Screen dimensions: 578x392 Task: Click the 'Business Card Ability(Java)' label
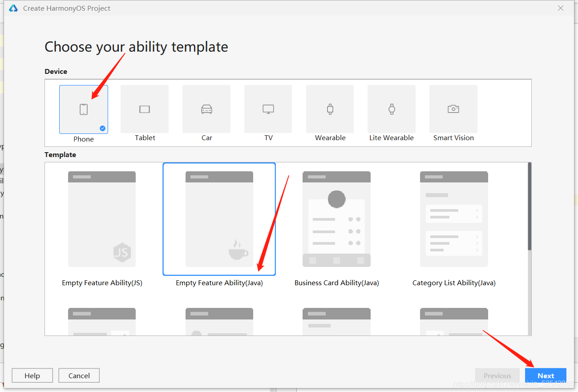(337, 283)
